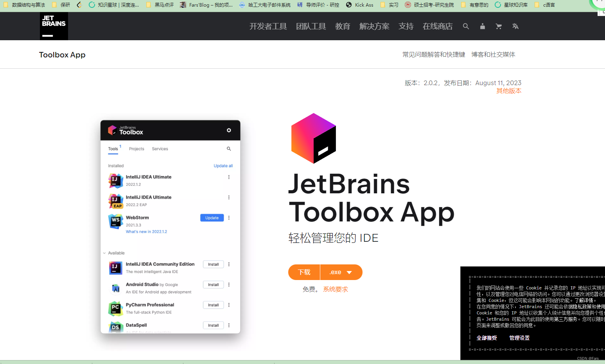Click What's new in 2022.1.2 link
The image size is (605, 364).
[x=146, y=232]
